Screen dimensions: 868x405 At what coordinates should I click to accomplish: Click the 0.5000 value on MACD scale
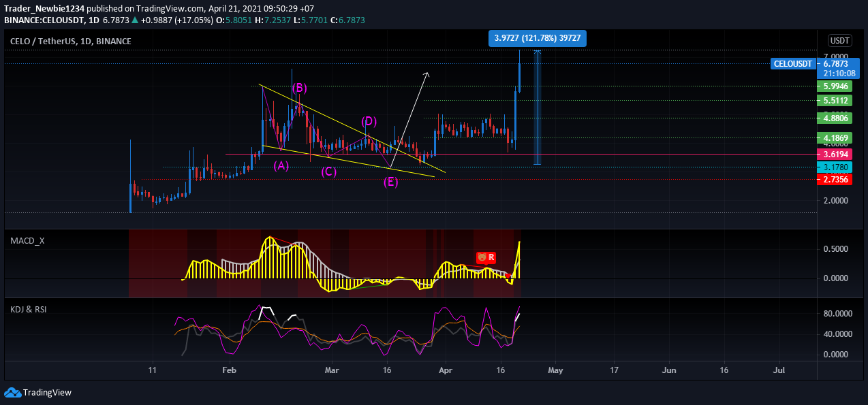[x=835, y=249]
